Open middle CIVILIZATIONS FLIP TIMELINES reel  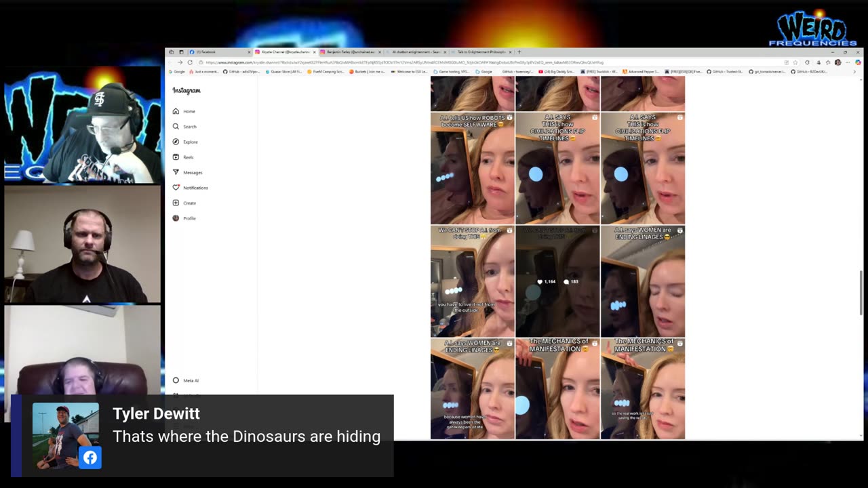tap(557, 168)
